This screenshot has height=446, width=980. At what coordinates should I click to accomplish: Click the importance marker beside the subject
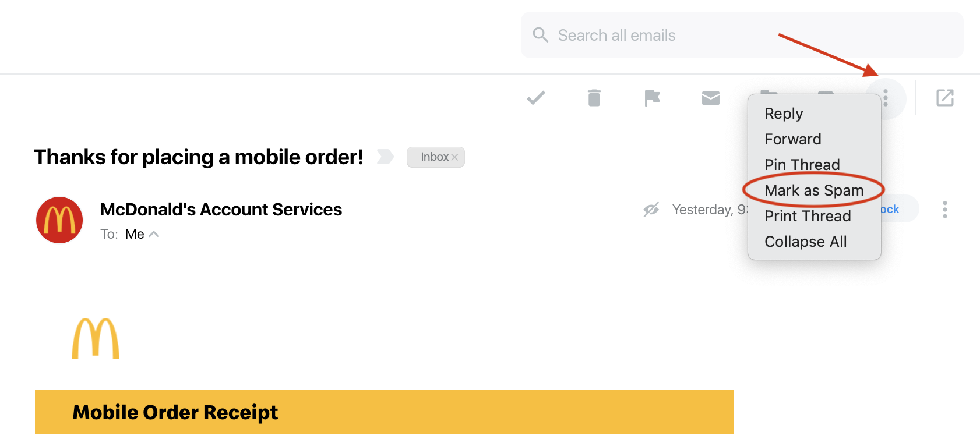pos(385,157)
